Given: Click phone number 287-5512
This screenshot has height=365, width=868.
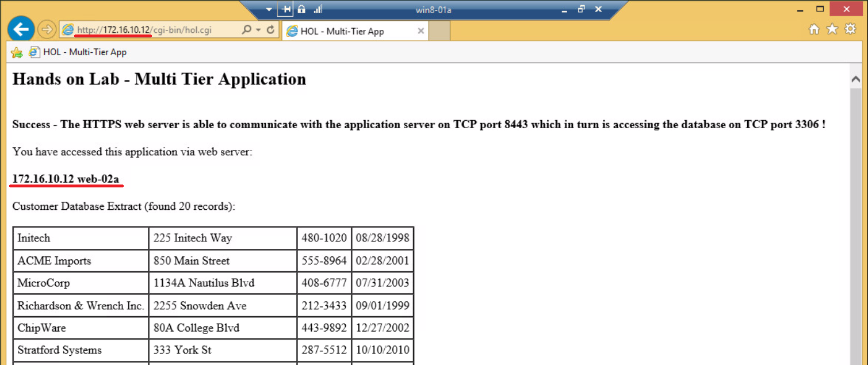Looking at the screenshot, I should tap(324, 350).
